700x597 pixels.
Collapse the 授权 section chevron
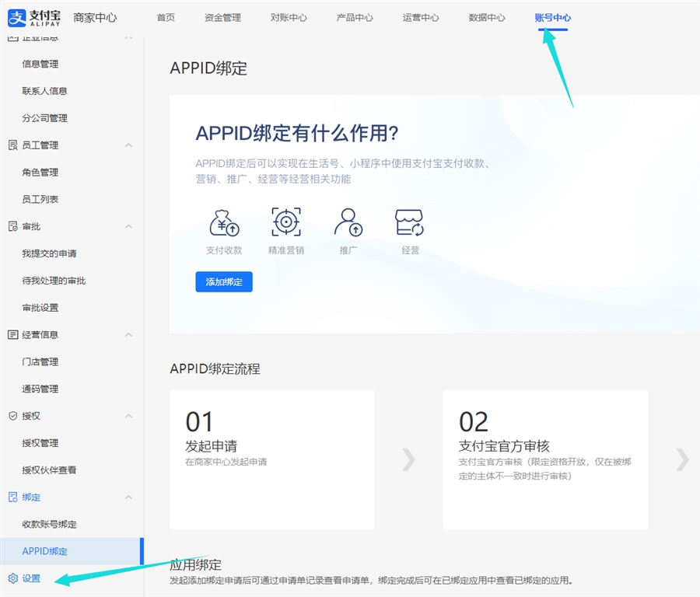click(x=128, y=416)
